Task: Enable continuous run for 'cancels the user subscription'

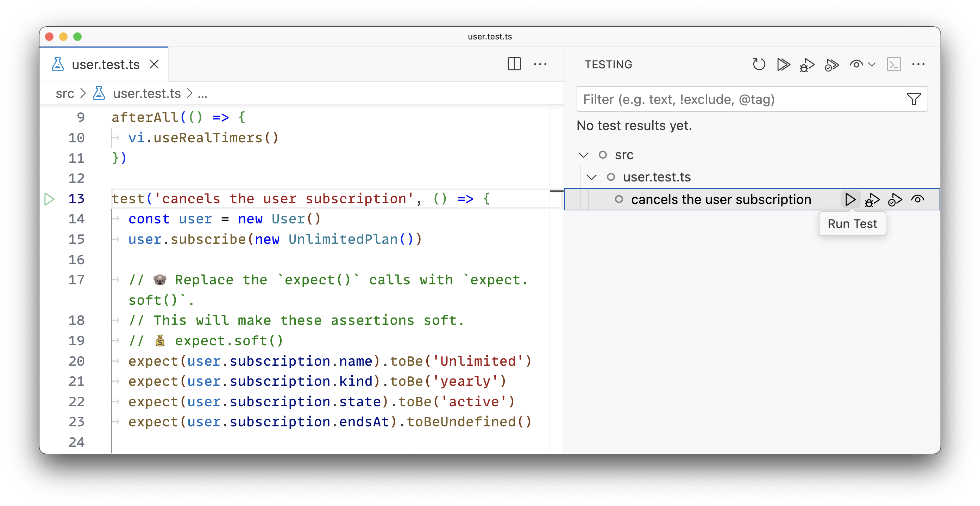Action: pyautogui.click(x=918, y=199)
